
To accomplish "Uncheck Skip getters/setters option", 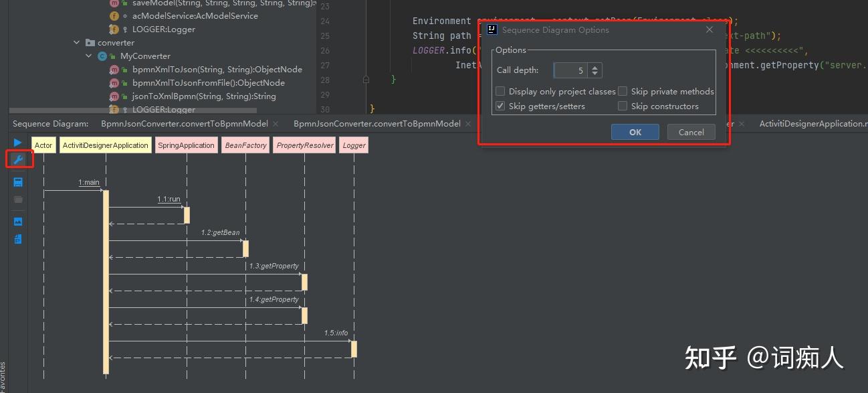I will [x=500, y=106].
